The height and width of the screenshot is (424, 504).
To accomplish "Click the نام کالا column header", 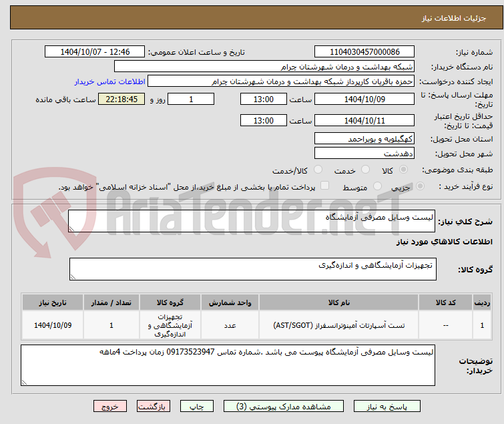I will coord(339,302).
